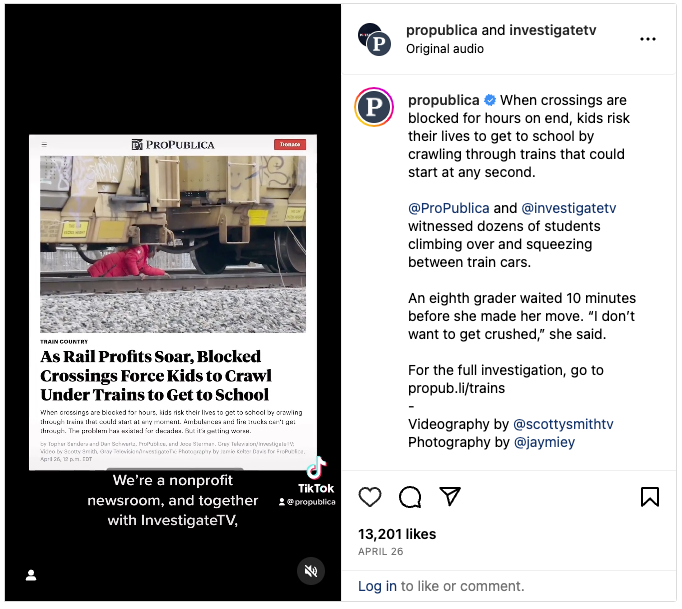View the 13,201 likes list

click(397, 532)
